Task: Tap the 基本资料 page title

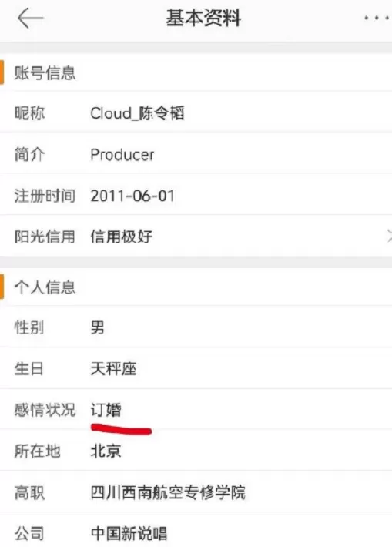Action: tap(203, 18)
